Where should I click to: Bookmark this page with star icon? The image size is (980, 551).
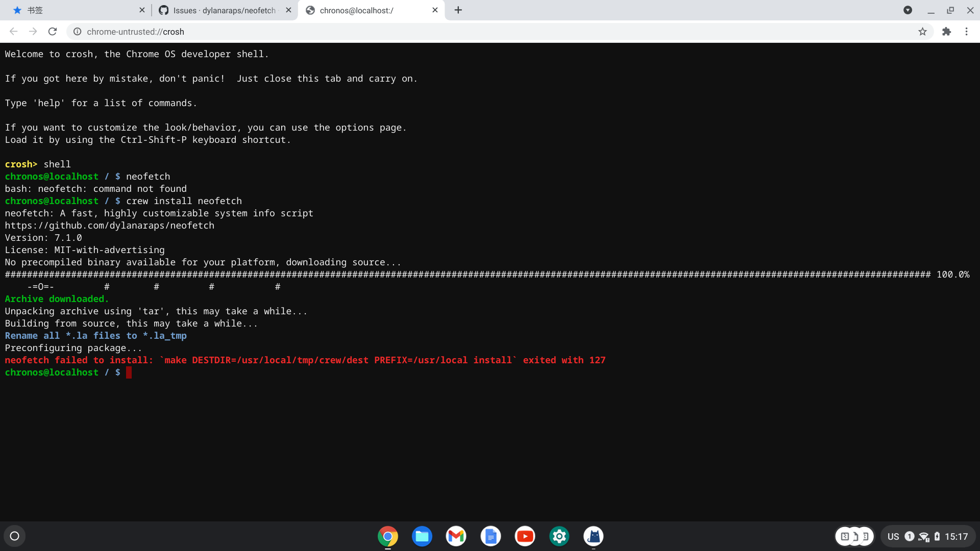click(x=922, y=32)
